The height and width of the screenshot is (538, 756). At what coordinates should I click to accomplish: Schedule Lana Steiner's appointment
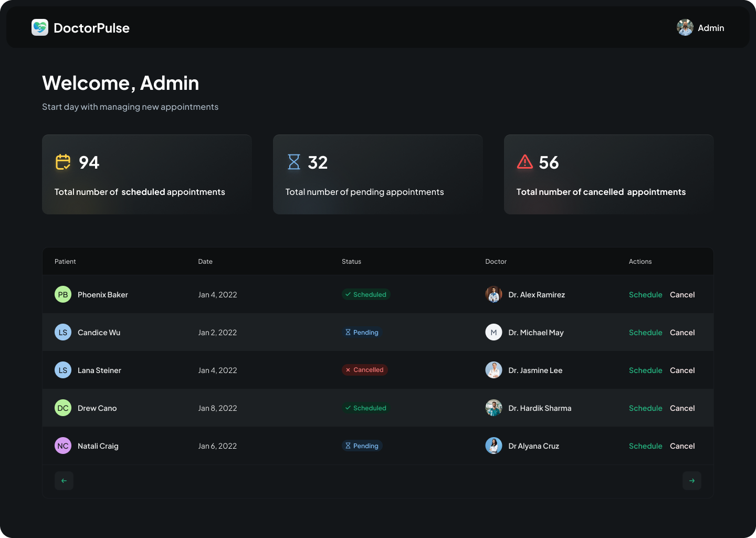point(645,370)
